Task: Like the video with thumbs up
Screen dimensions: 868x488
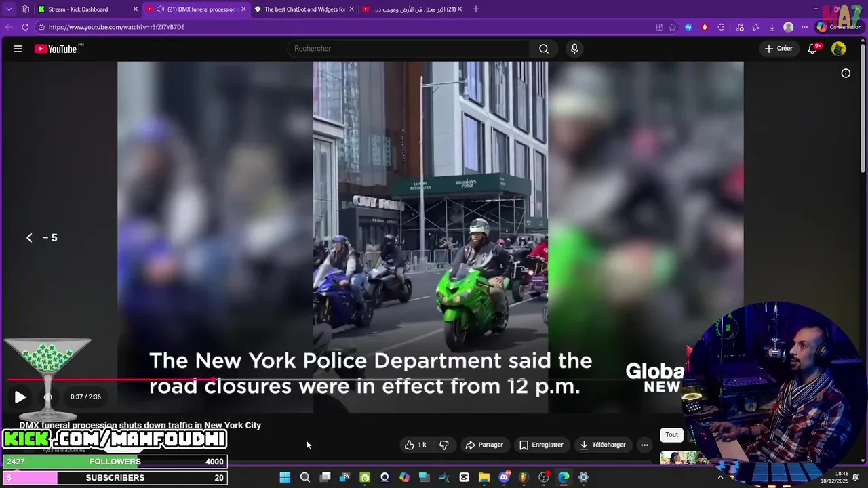Action: tap(416, 445)
